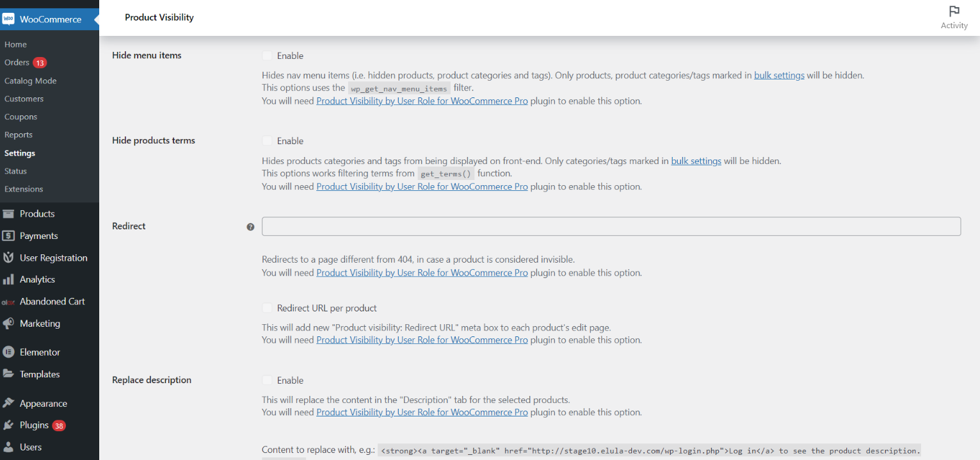Click the Payments dollar icon
The image size is (980, 460).
pyautogui.click(x=8, y=236)
